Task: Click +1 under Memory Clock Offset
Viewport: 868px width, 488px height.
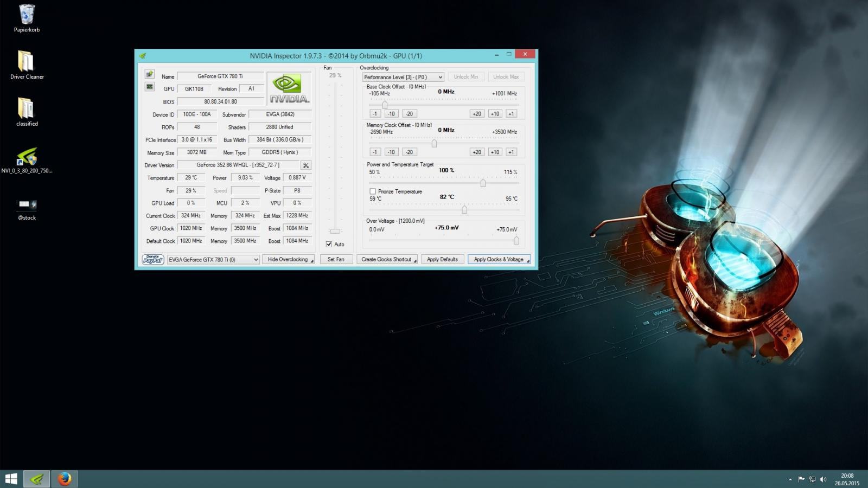Action: coord(511,152)
